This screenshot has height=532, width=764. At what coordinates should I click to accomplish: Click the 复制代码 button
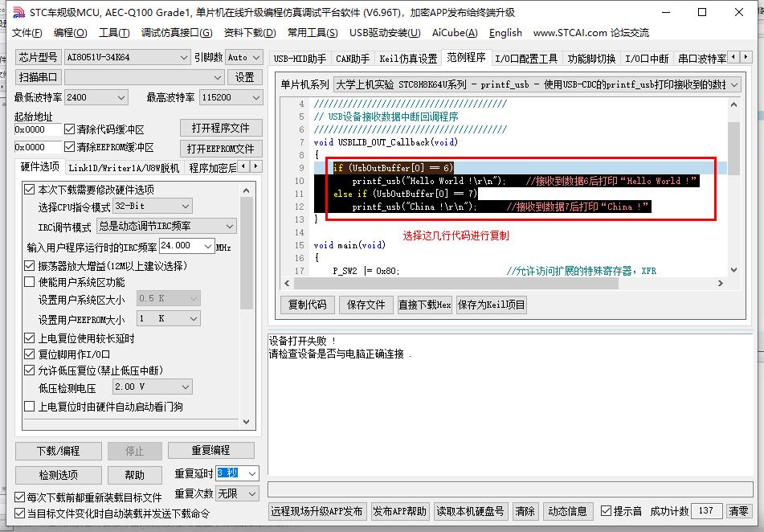(307, 305)
